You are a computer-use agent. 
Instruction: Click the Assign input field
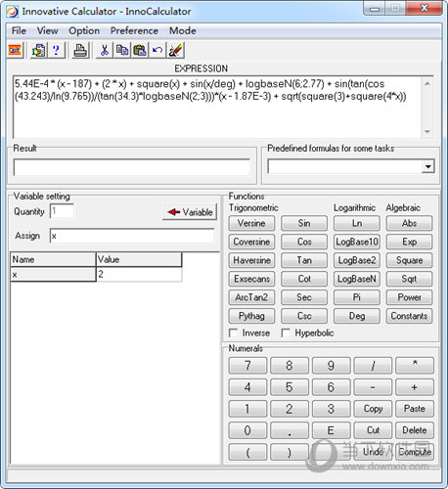(x=132, y=236)
